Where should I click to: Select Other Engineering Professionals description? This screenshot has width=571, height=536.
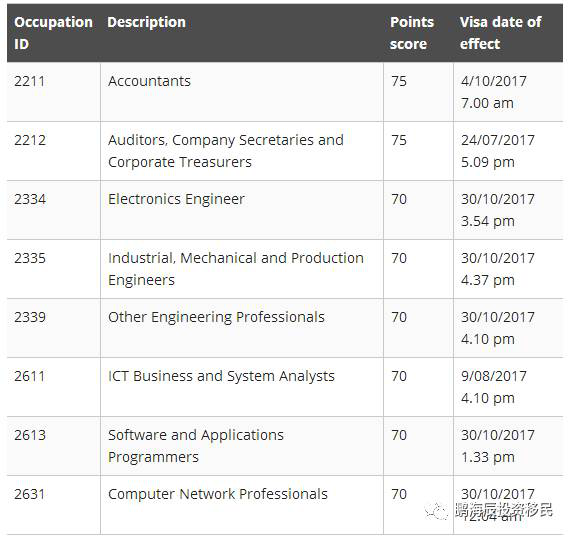click(216, 317)
